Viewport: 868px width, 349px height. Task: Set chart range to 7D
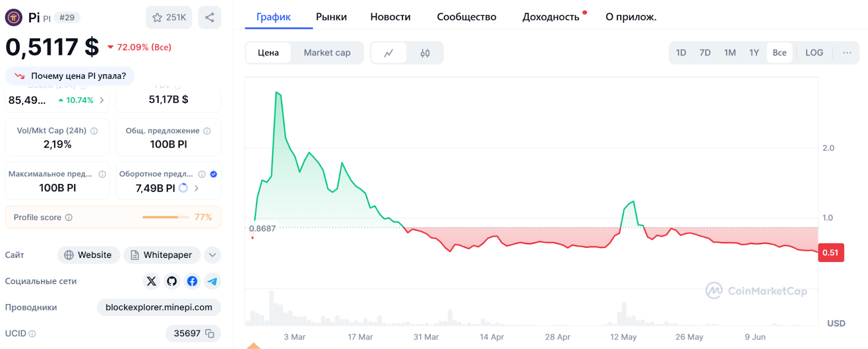pyautogui.click(x=705, y=53)
